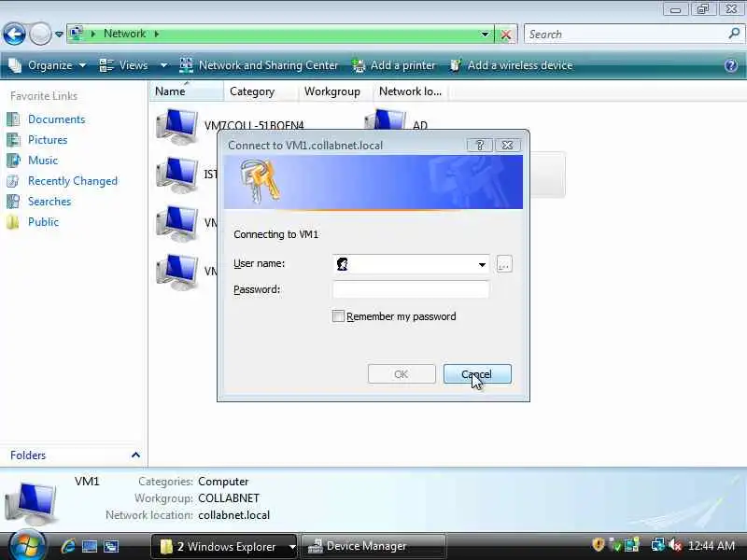Click the 12:44 AM clock
Viewport: 747px width, 560px height.
712,546
